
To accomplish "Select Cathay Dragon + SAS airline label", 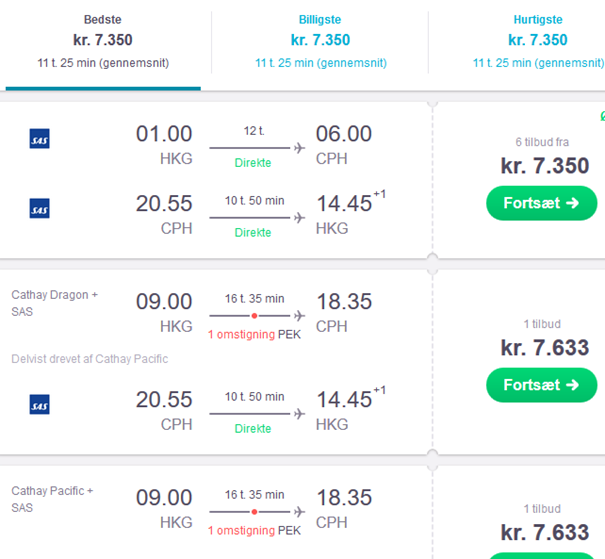I will point(54,303).
